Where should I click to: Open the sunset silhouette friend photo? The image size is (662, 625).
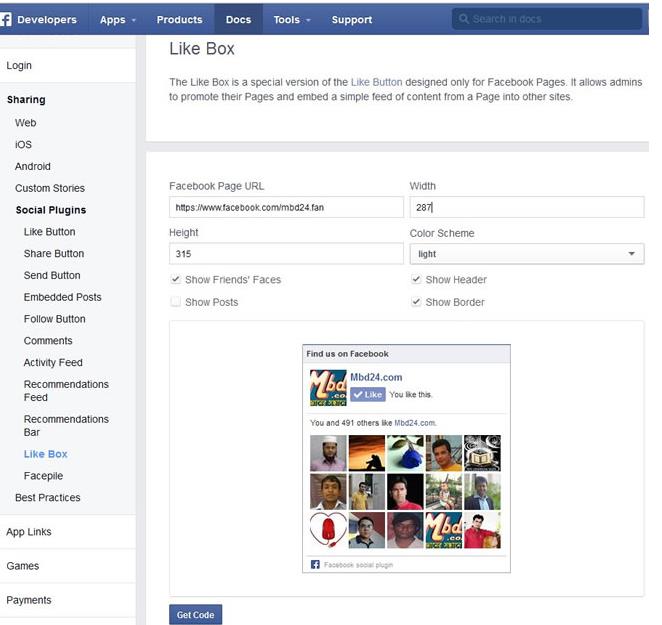[367, 453]
